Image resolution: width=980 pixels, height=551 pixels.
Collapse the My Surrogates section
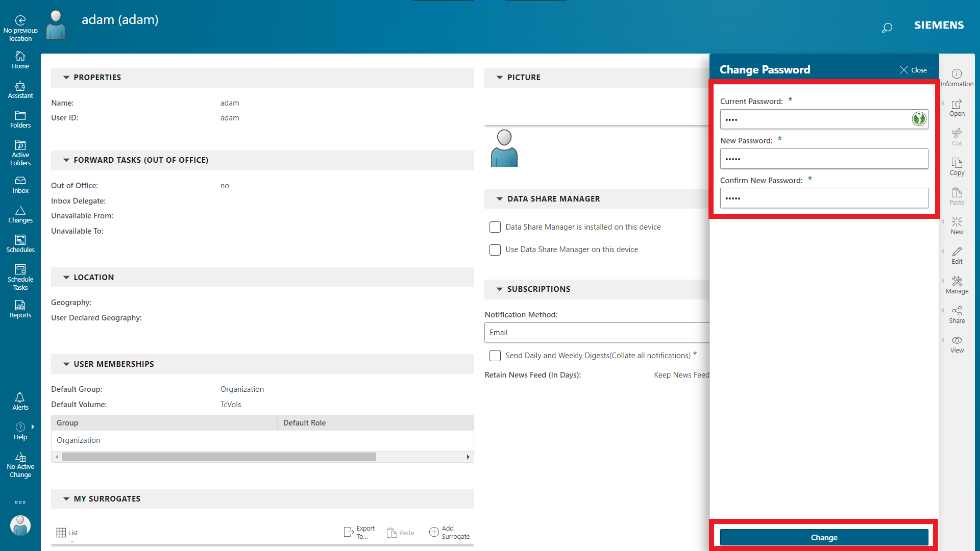pyautogui.click(x=66, y=499)
